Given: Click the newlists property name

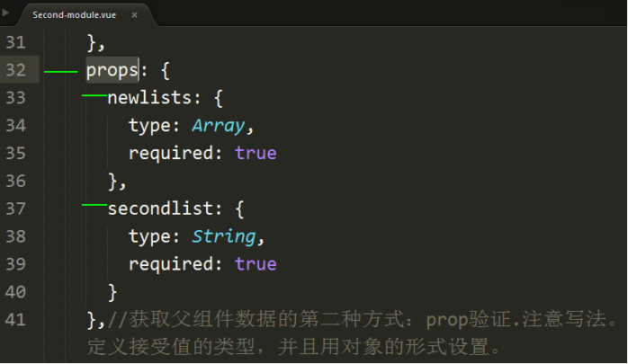Looking at the screenshot, I should [x=150, y=98].
